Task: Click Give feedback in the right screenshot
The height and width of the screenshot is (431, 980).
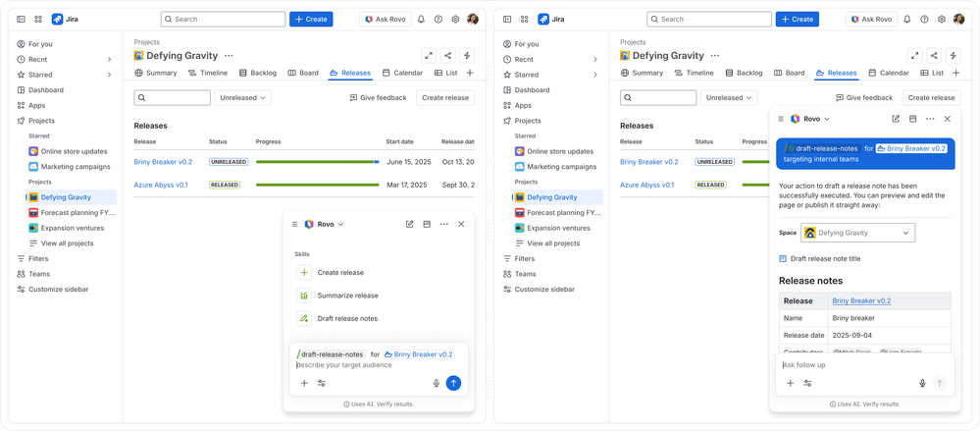Action: coord(863,97)
